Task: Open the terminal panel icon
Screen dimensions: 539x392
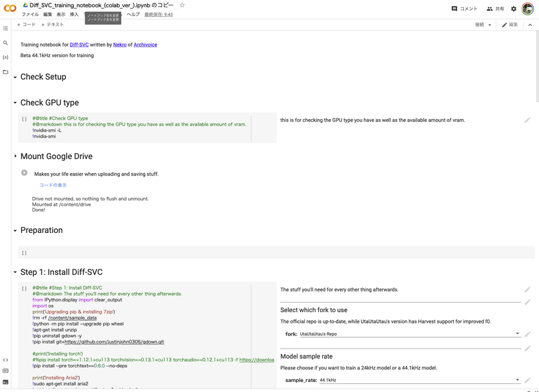Action: 5,382
